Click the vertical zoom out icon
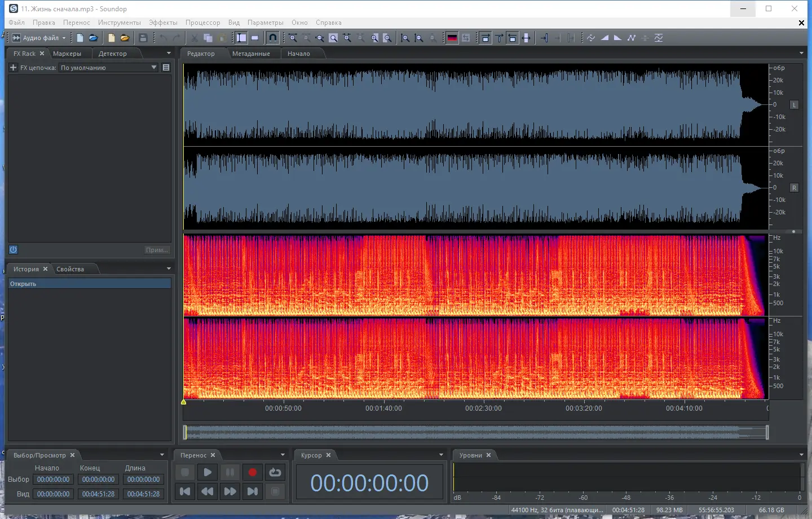The image size is (812, 519). coord(419,38)
